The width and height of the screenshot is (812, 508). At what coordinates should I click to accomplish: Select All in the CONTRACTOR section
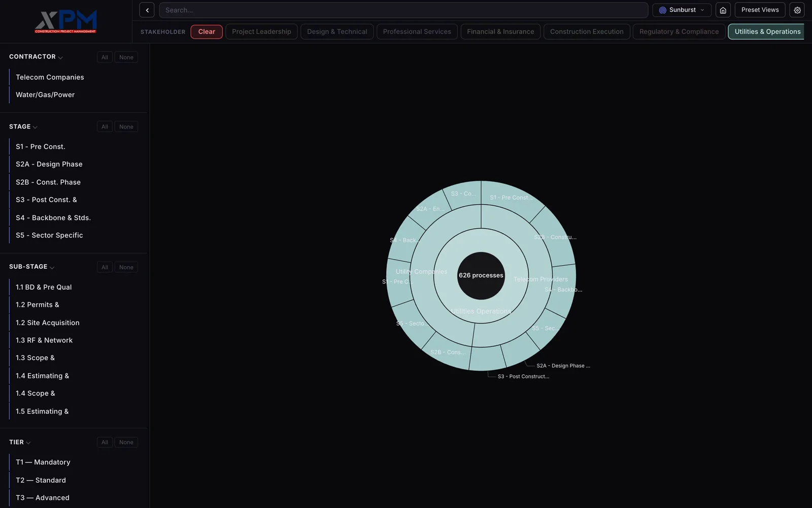[x=105, y=57]
